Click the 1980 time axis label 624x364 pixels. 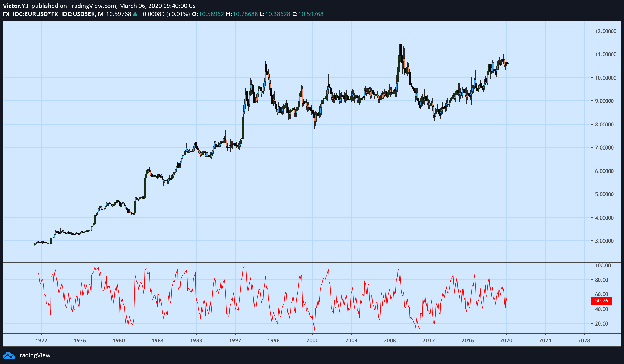[x=119, y=340]
